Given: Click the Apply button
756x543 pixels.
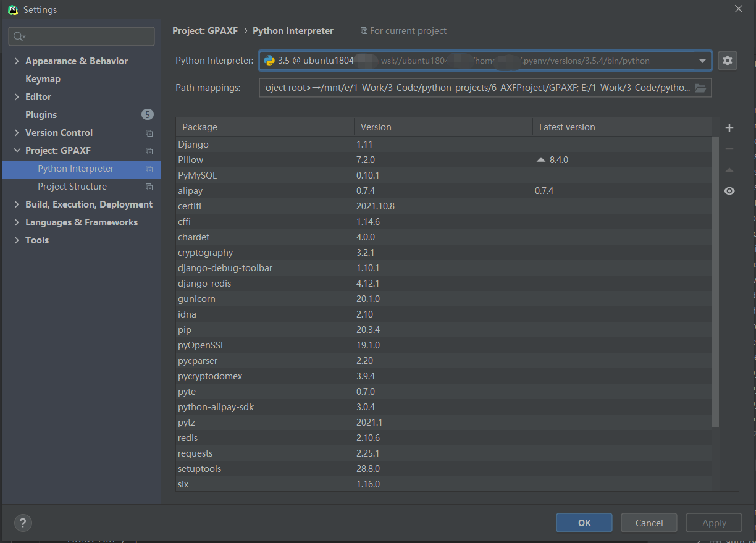Looking at the screenshot, I should coord(714,523).
